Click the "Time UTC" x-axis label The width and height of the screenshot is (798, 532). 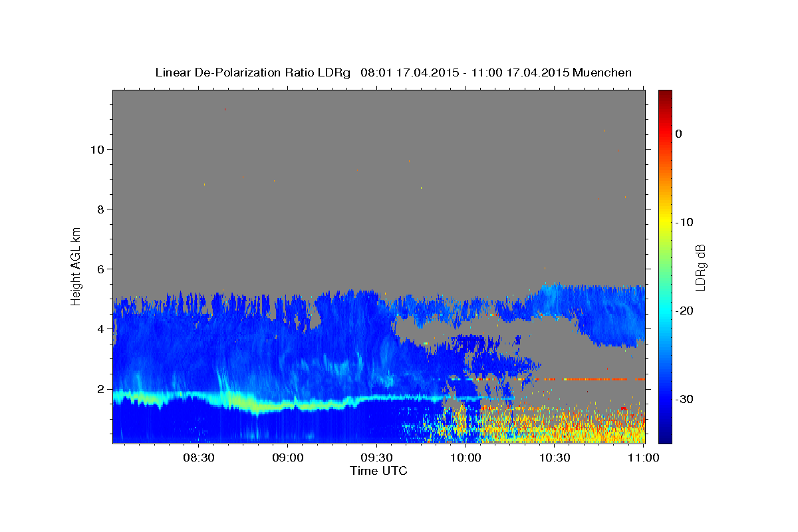(x=378, y=471)
